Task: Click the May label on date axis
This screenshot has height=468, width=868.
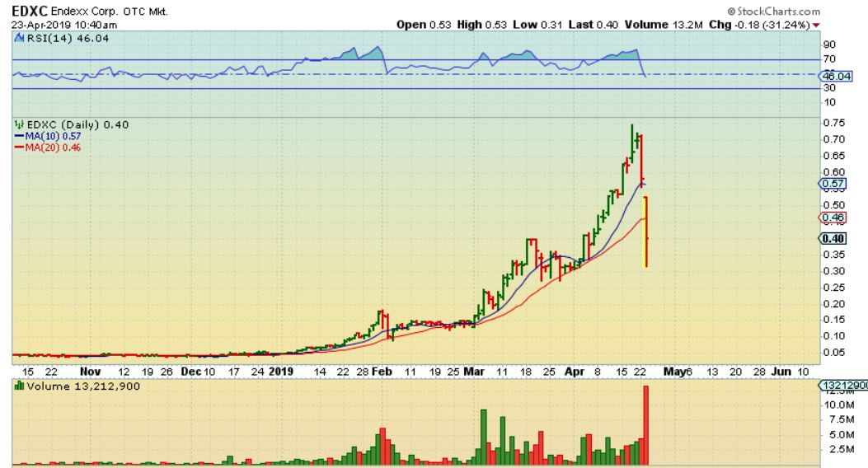Action: coord(675,372)
